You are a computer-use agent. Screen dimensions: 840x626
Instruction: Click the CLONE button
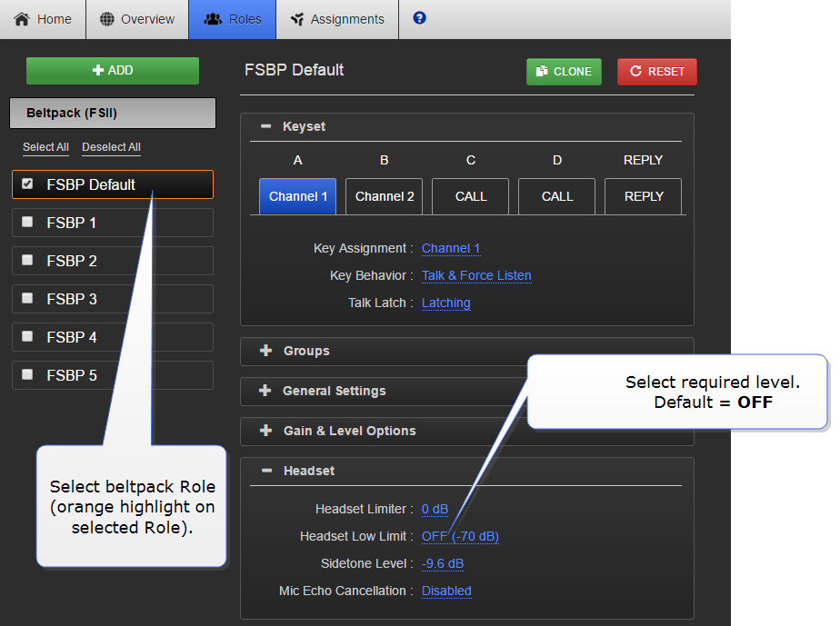565,72
